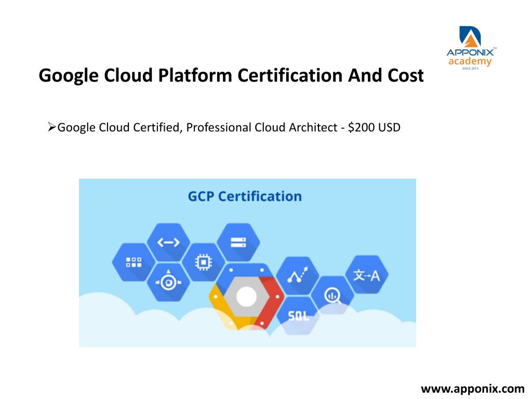Viewport: 532px width, 399px height.
Task: Click the central Google Cloud hexagon logo
Action: 246,297
